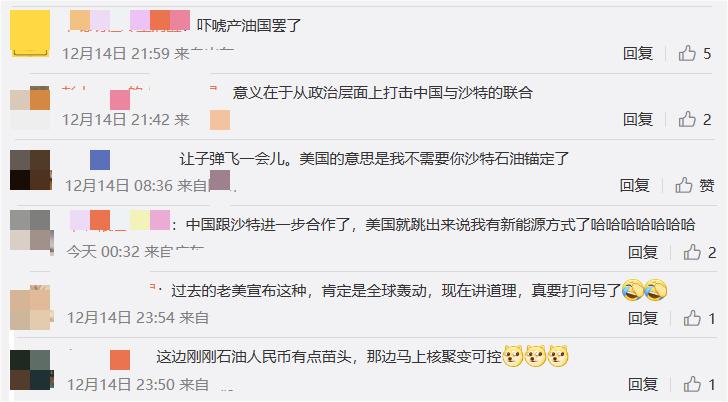Like the comment about 全球轰动

pyautogui.click(x=692, y=318)
